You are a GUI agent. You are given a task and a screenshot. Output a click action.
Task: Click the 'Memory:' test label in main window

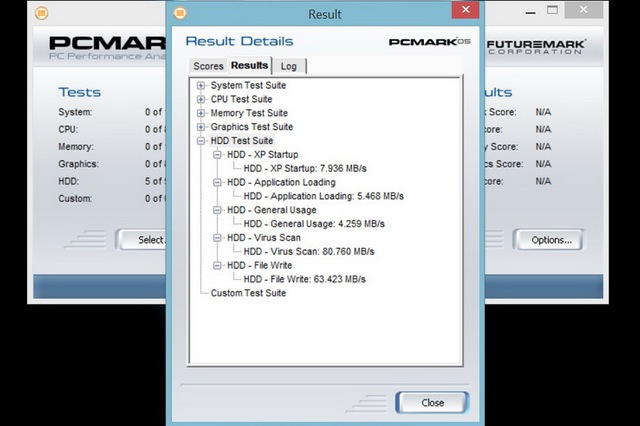(76, 146)
